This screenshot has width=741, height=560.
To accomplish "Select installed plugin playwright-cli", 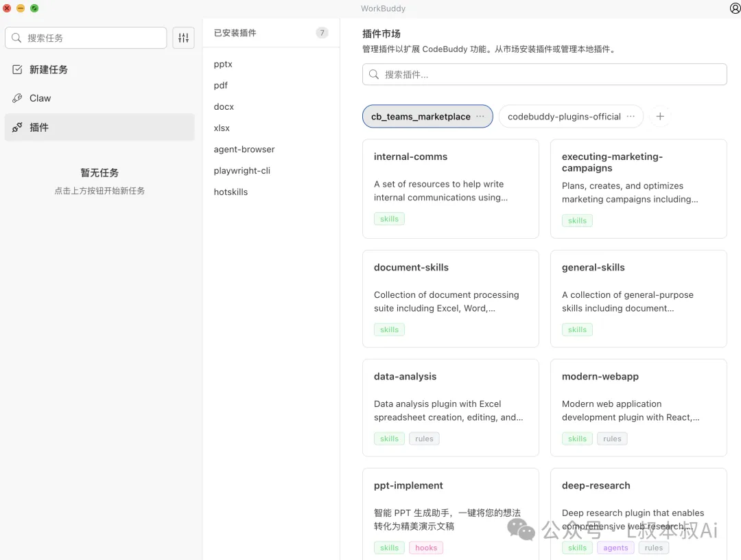I will tap(242, 171).
